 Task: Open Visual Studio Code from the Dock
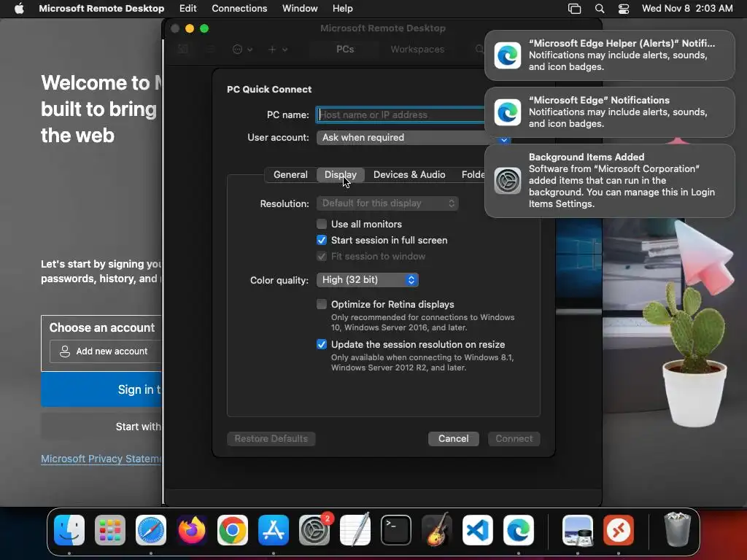click(x=478, y=529)
